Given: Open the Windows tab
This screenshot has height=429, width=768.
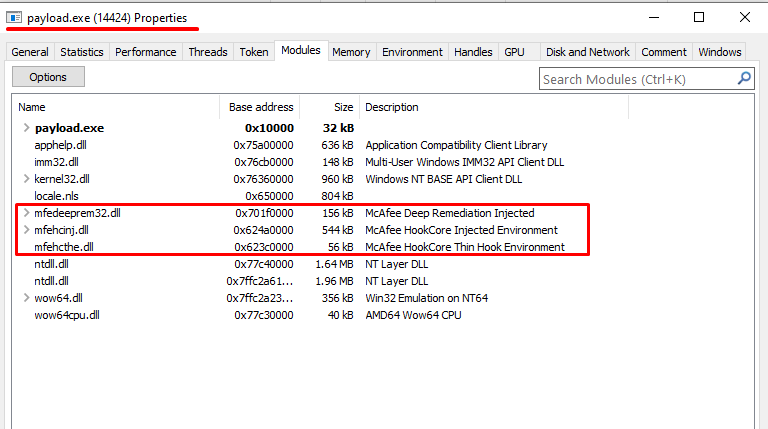Looking at the screenshot, I should [x=720, y=52].
